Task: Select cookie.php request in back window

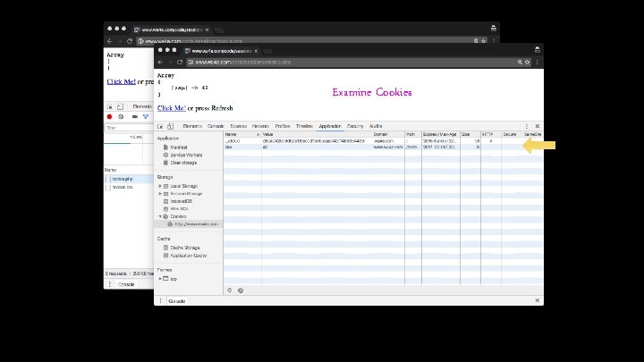Action: coord(128,179)
